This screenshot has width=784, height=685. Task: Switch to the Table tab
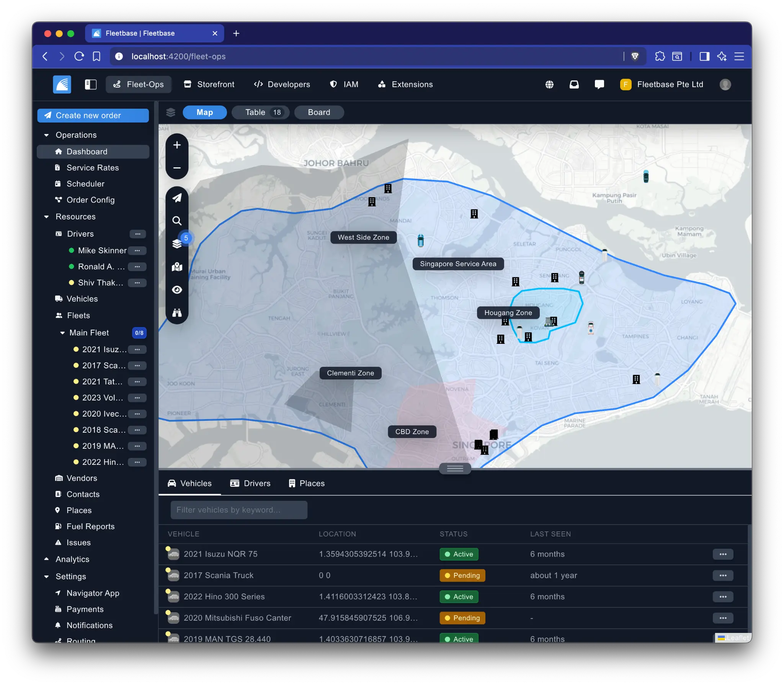click(260, 112)
